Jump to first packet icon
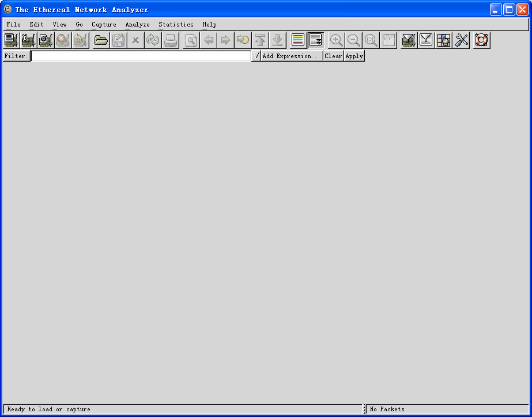 260,40
